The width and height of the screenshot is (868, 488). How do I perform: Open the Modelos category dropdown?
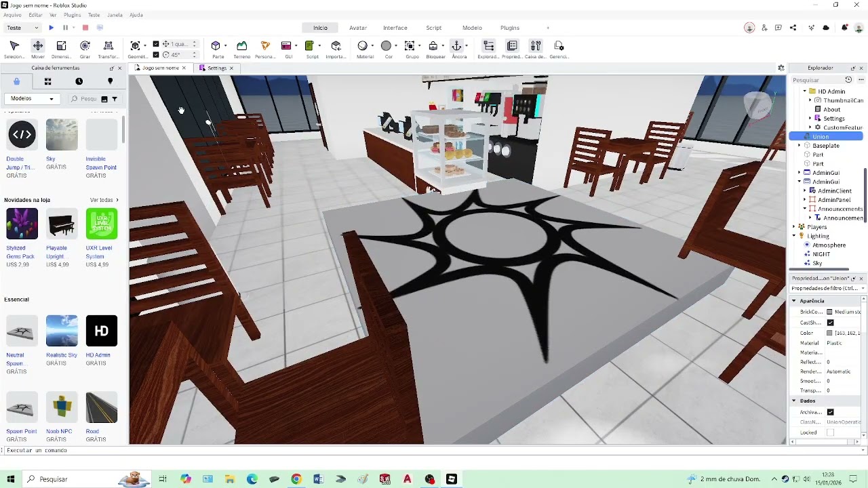pos(31,99)
